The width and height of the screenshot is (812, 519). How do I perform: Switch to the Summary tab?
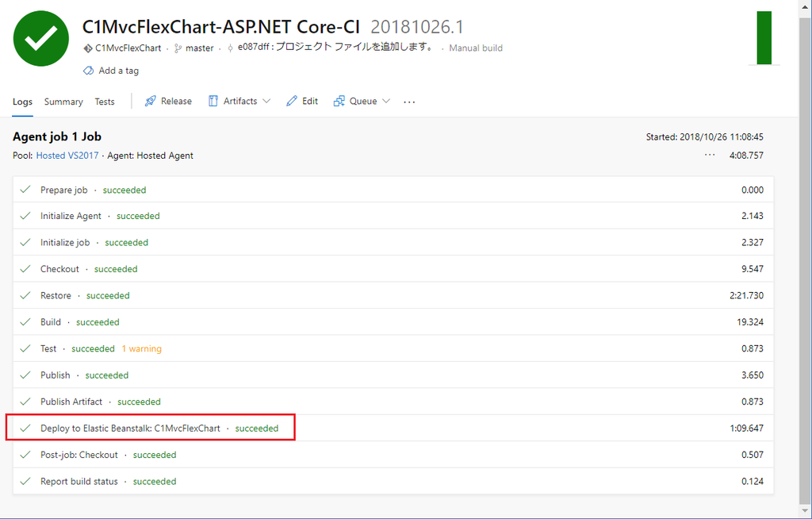(63, 102)
